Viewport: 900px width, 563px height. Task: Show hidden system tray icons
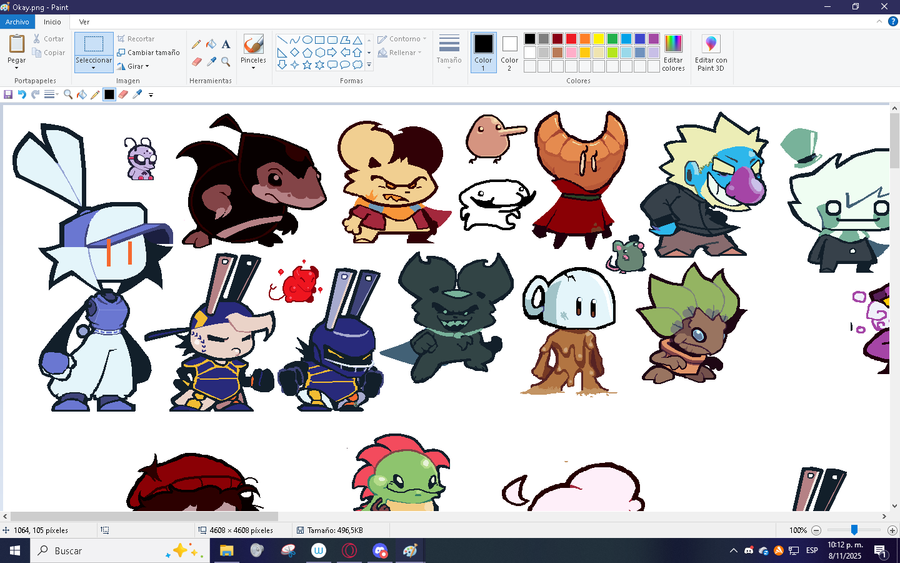pos(733,550)
